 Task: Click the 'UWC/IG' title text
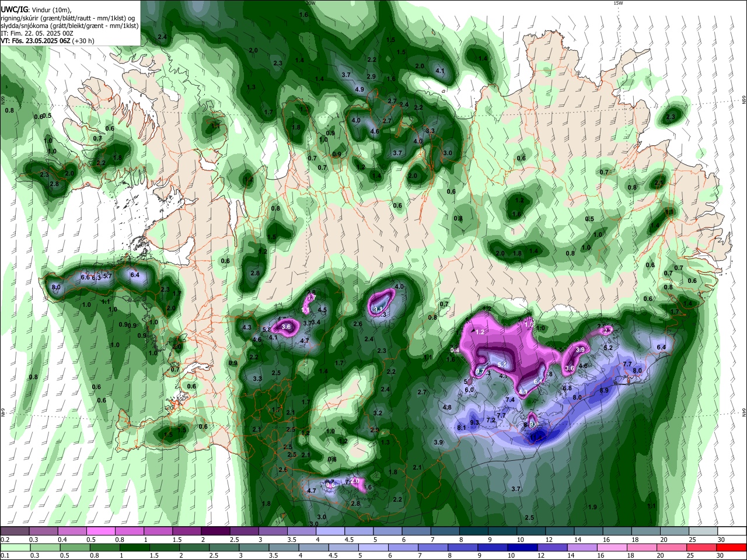tap(13, 9)
